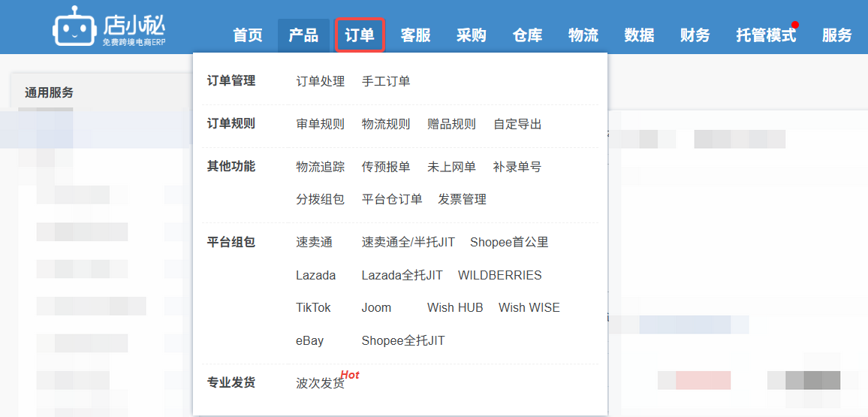Choose Lazada platform package
The image size is (868, 417).
[316, 275]
